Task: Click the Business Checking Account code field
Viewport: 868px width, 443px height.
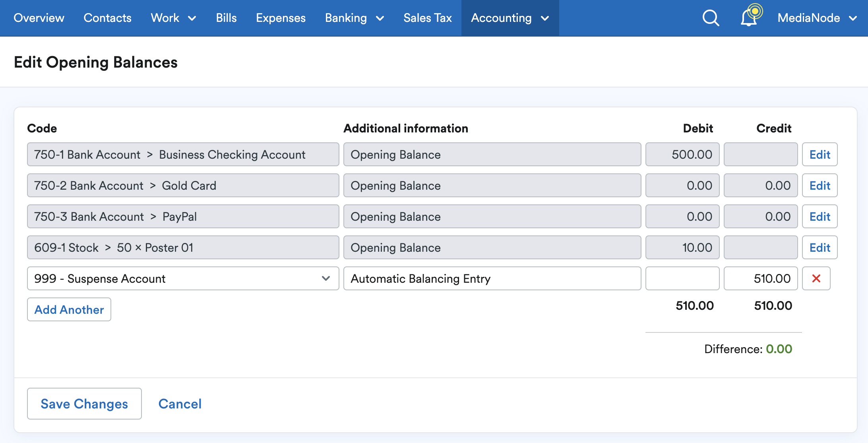Action: point(183,154)
